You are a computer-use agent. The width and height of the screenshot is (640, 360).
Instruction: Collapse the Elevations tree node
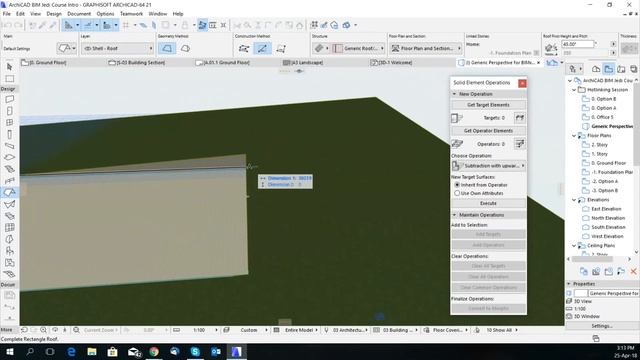pos(574,200)
